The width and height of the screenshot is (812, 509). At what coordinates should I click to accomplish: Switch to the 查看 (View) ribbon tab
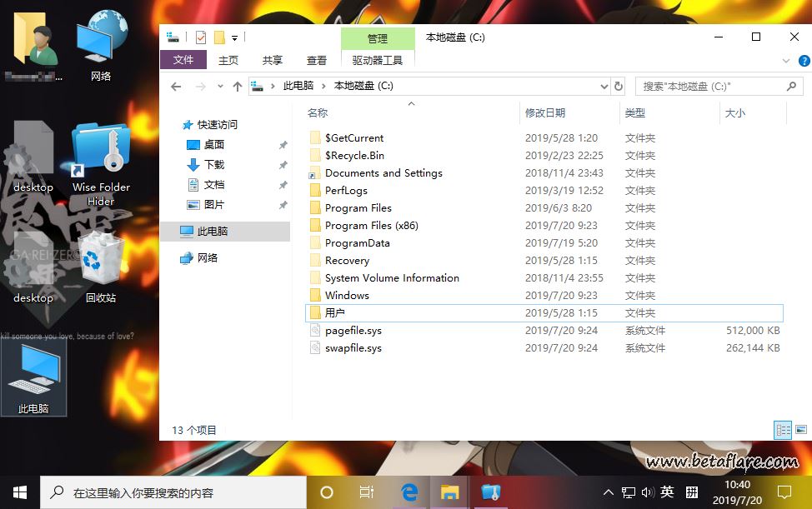click(317, 60)
